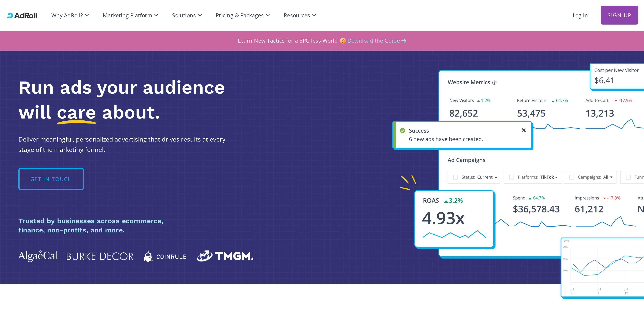This screenshot has height=336, width=644.
Task: Click the AlgaeCal logo
Action: click(38, 256)
